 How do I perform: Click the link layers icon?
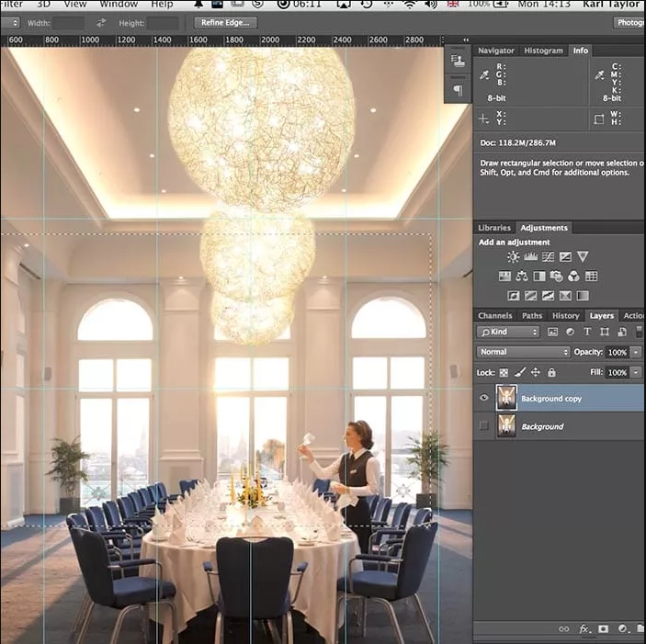[x=563, y=628]
